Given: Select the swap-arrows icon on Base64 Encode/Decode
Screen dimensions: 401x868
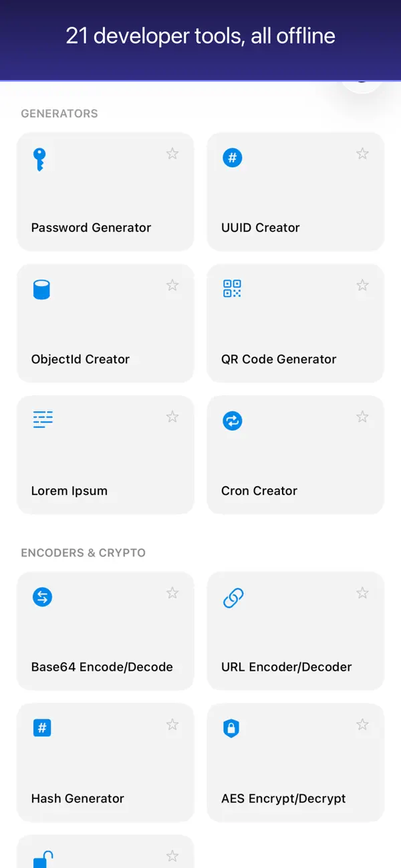Looking at the screenshot, I should [x=41, y=596].
